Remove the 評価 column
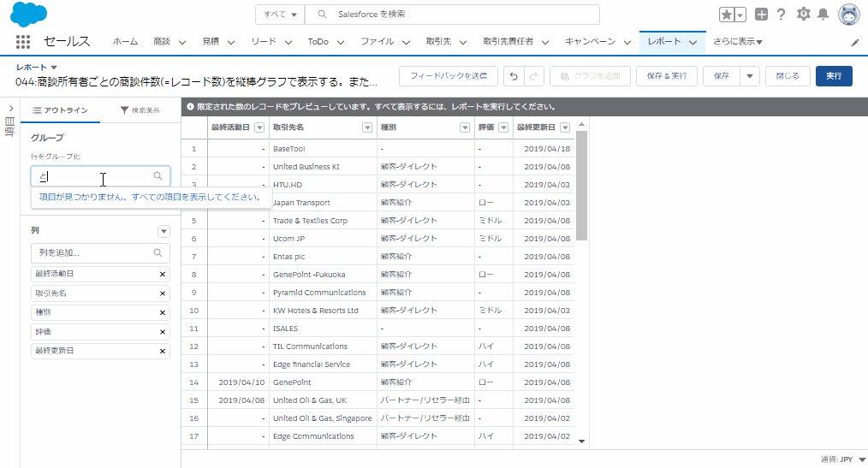 [x=162, y=332]
